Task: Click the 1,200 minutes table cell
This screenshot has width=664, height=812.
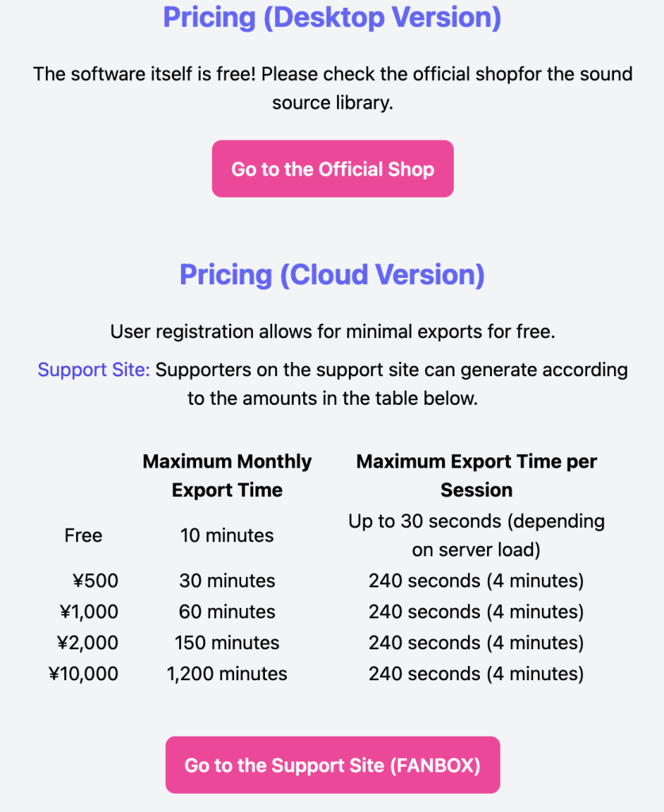Action: tap(227, 674)
